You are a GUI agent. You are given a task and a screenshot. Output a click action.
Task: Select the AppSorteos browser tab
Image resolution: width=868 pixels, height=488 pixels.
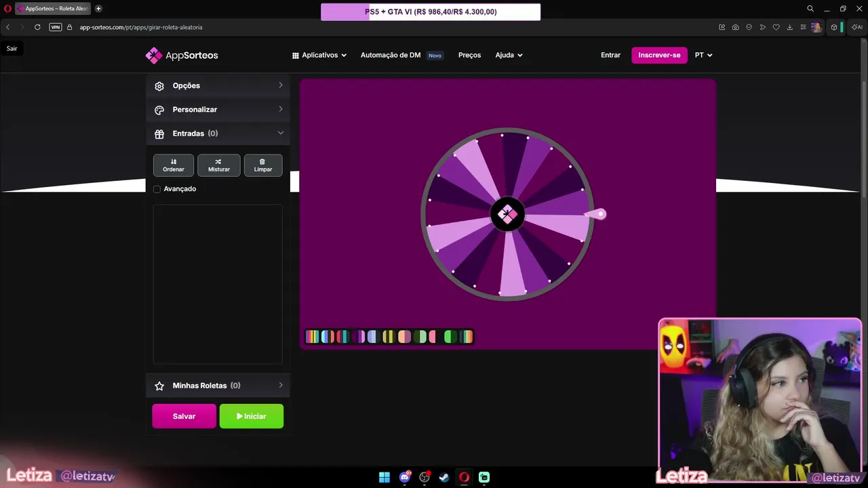click(x=52, y=9)
